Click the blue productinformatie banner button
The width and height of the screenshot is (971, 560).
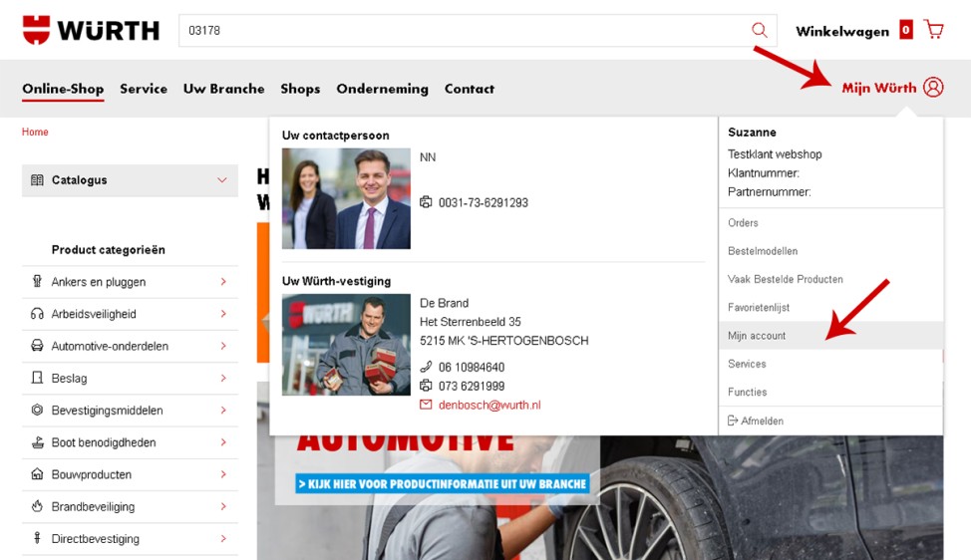tap(443, 483)
